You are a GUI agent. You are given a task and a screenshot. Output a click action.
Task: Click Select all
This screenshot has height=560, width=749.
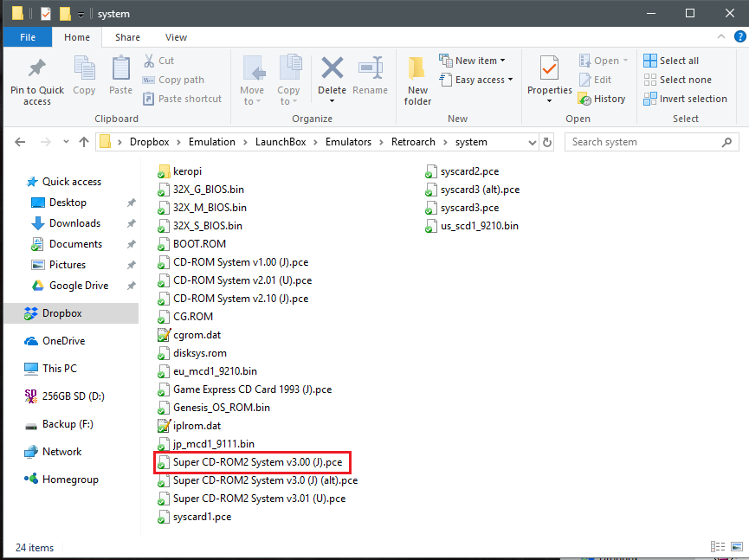click(x=671, y=61)
